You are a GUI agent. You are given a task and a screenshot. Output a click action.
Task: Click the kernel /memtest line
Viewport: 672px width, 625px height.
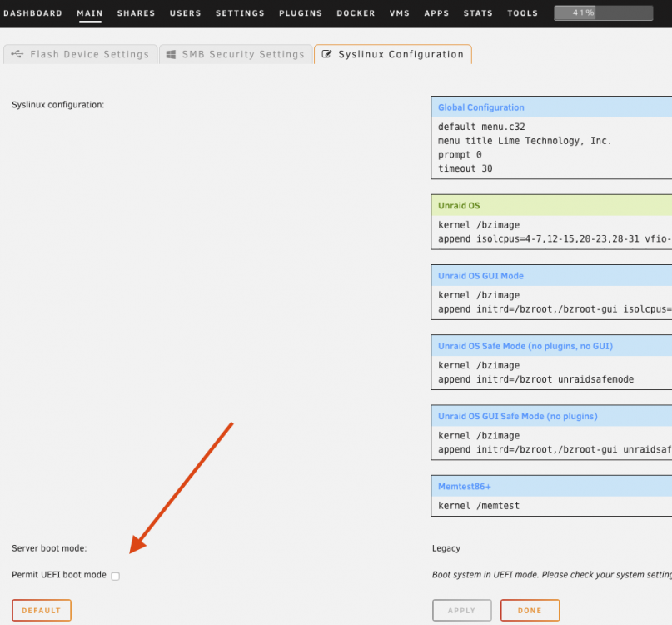pos(478,506)
